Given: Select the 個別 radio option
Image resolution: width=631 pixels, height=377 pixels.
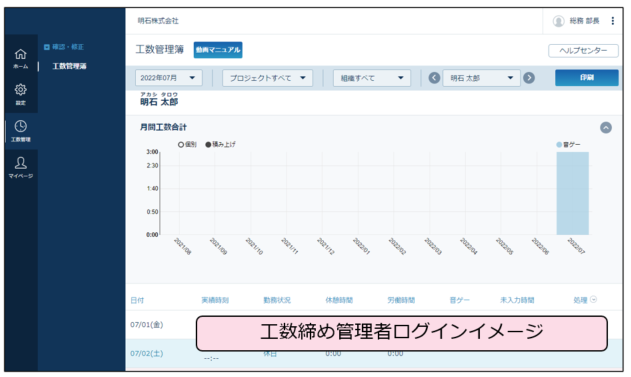Looking at the screenshot, I should [x=181, y=144].
